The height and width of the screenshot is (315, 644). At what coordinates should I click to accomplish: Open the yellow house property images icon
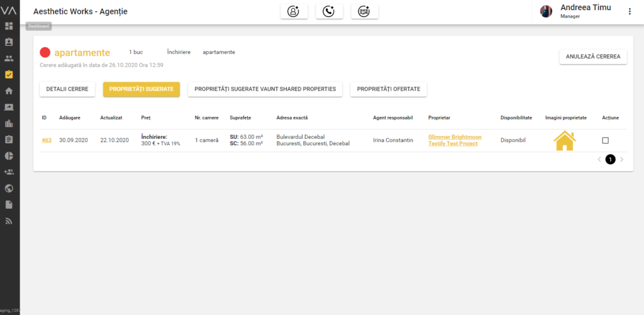(564, 140)
